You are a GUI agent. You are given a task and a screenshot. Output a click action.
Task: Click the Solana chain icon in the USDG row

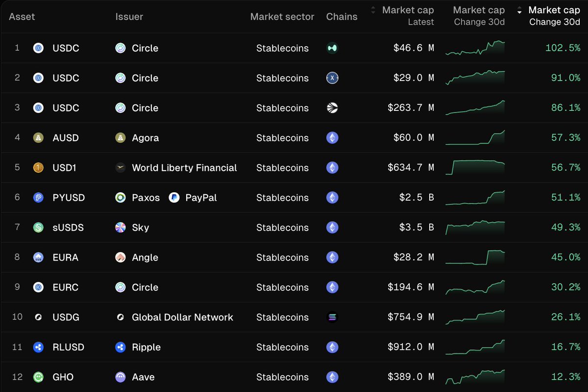[x=332, y=317]
